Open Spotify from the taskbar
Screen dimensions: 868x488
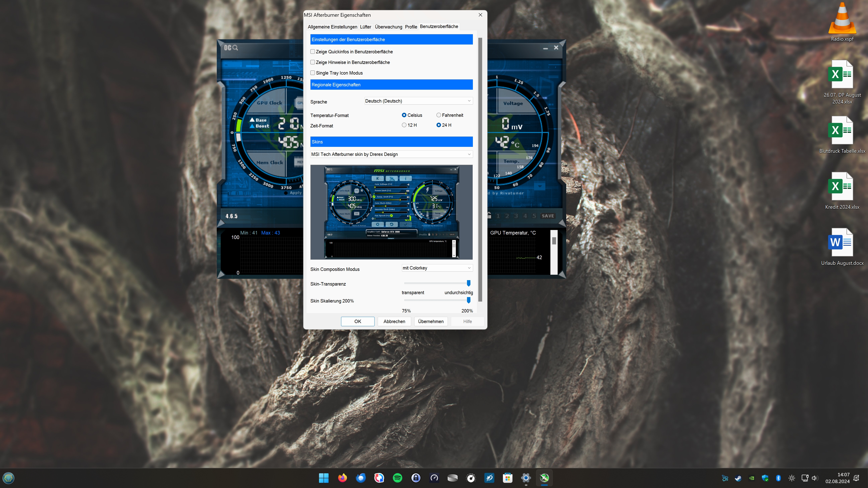(397, 478)
